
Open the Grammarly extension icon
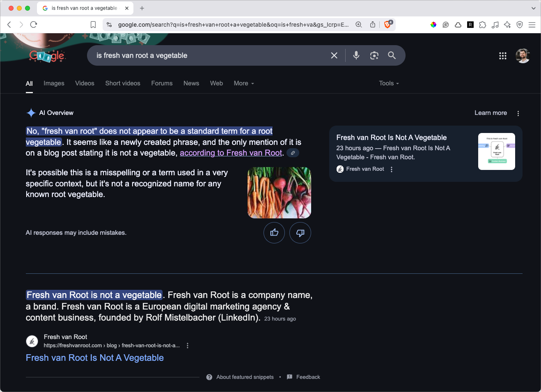(446, 25)
